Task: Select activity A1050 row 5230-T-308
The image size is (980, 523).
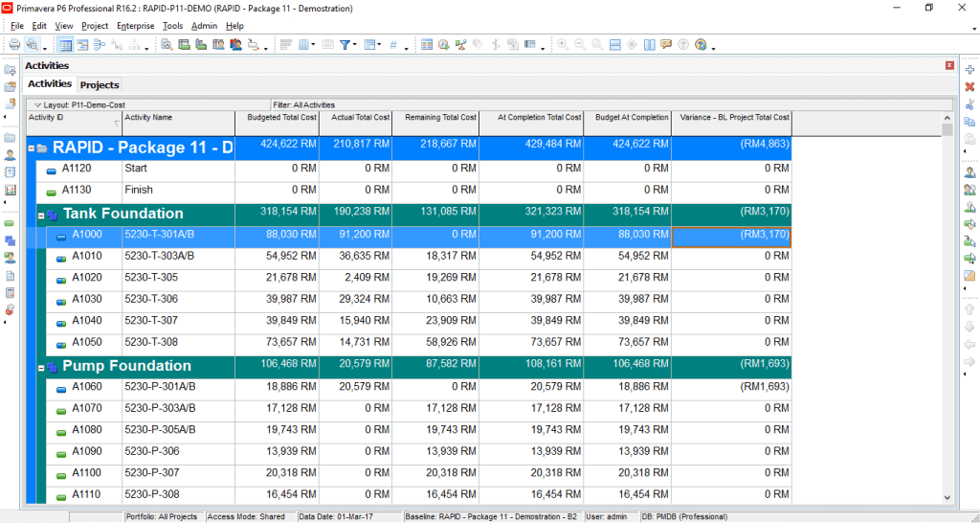Action: click(x=419, y=343)
